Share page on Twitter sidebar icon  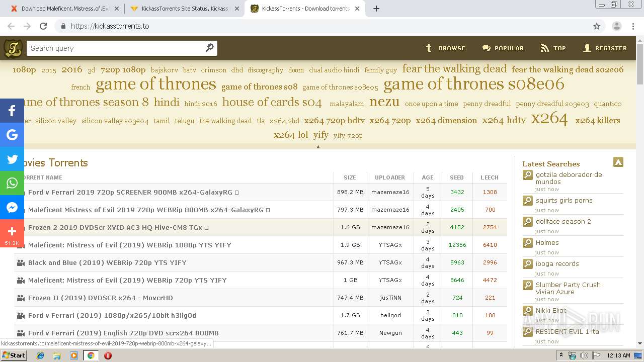coord(12,159)
